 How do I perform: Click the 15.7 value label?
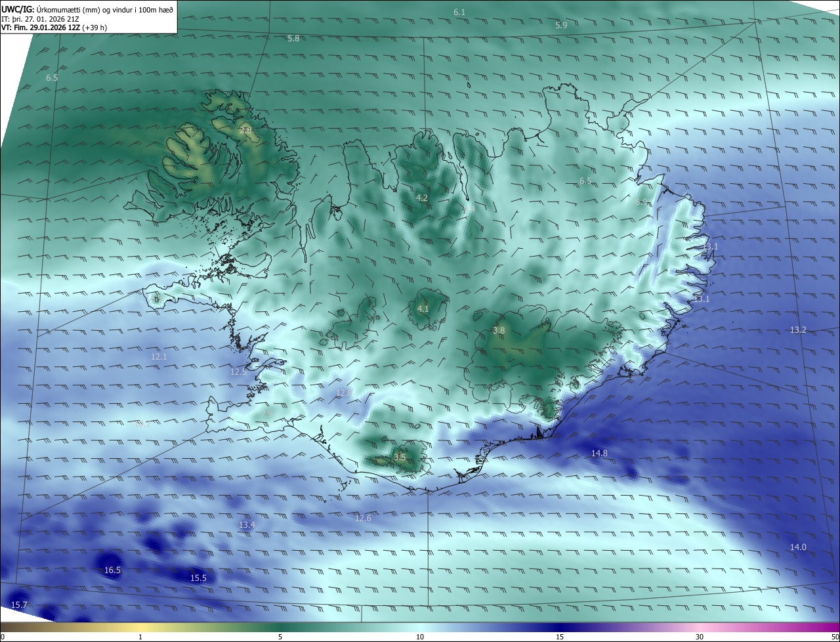tap(19, 605)
